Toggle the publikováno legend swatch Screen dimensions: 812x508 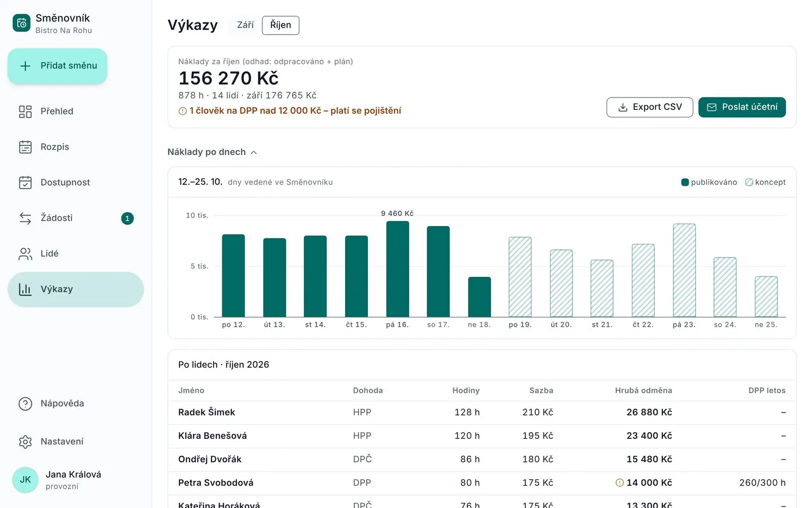click(x=685, y=182)
